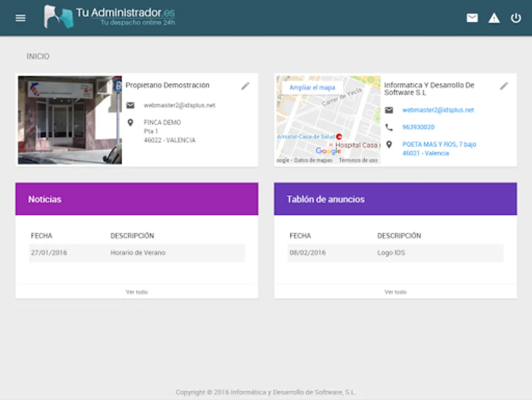Open announcement row 'Logo IDS'

tap(395, 253)
